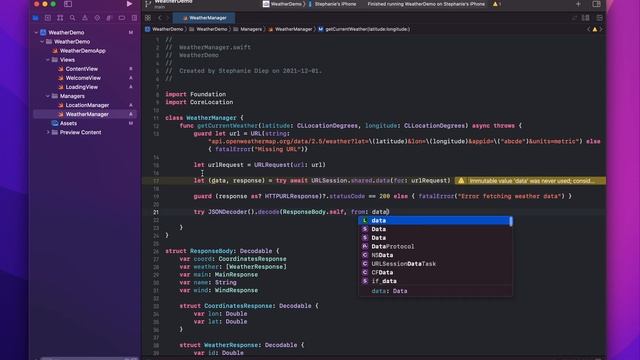Screen dimensions: 640x360
Task: Collapse the Views folder
Action: (48, 60)
